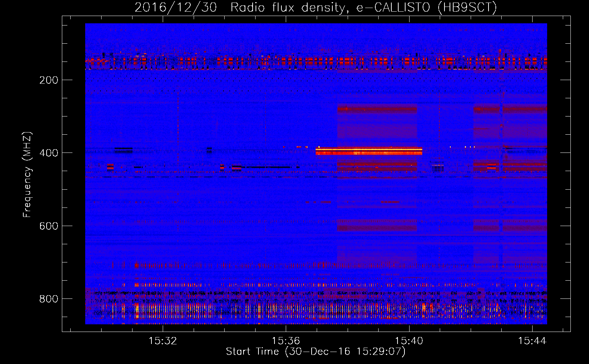Image resolution: width=589 pixels, height=364 pixels.
Task: Click the 'Frequency (MHZ)' axis label
Action: [x=27, y=175]
